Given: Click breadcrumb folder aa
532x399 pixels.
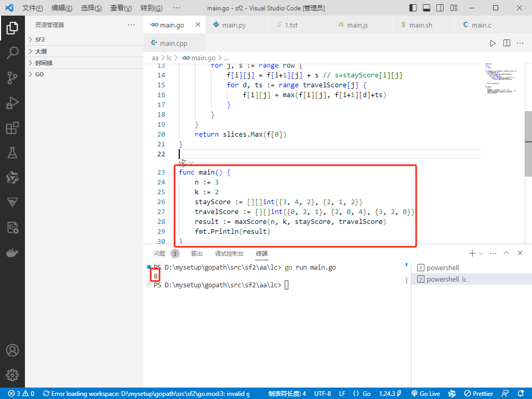Looking at the screenshot, I should click(155, 58).
